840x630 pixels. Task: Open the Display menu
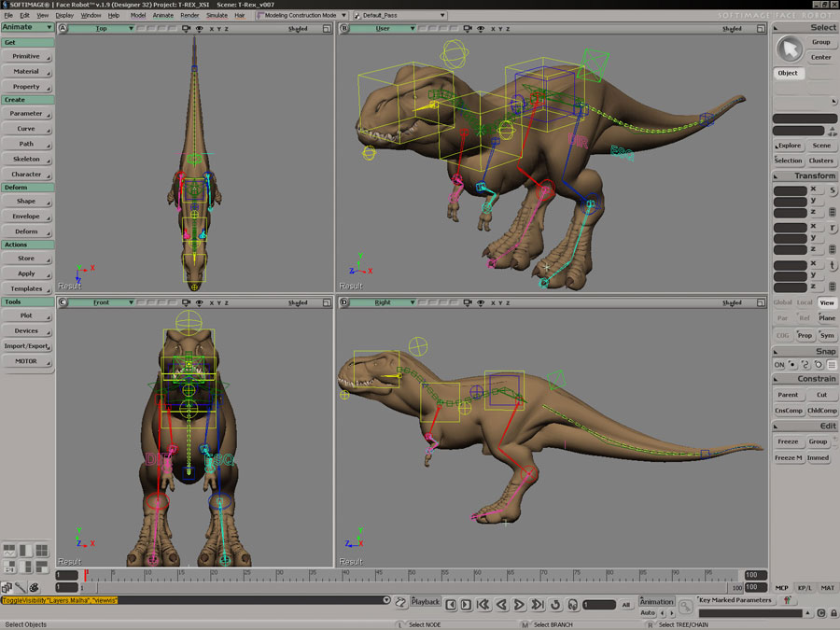[x=64, y=16]
